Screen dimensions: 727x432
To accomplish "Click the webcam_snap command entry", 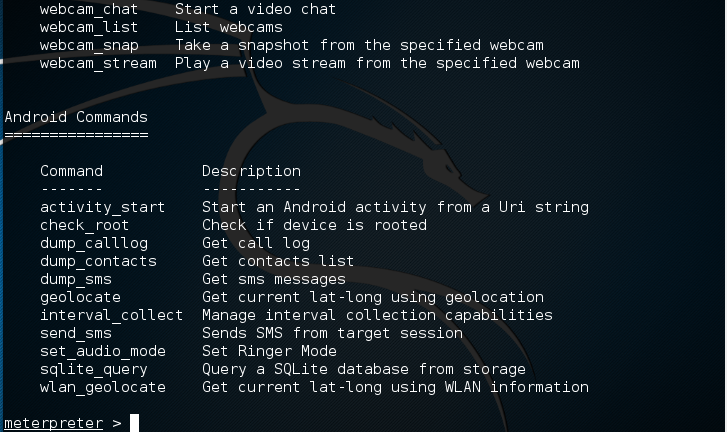I will 89,45.
